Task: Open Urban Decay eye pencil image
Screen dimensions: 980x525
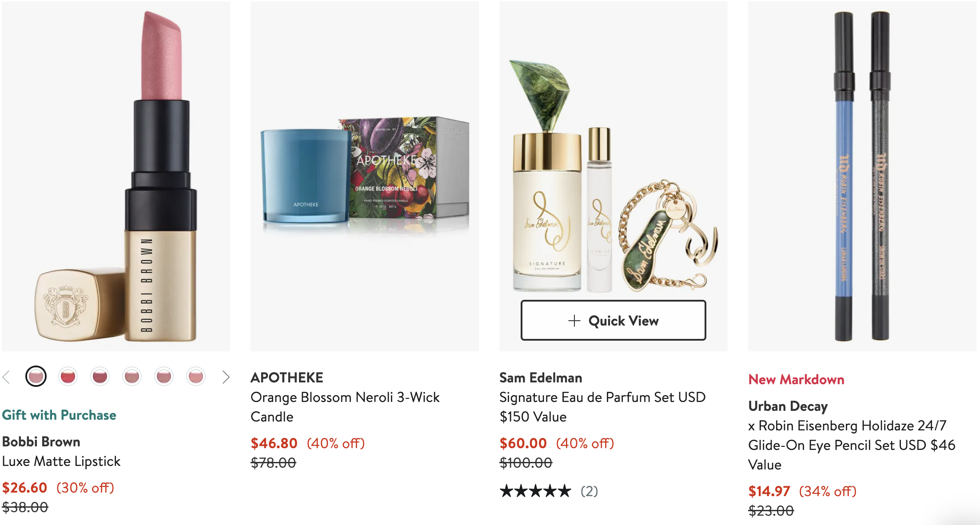Action: tap(862, 176)
